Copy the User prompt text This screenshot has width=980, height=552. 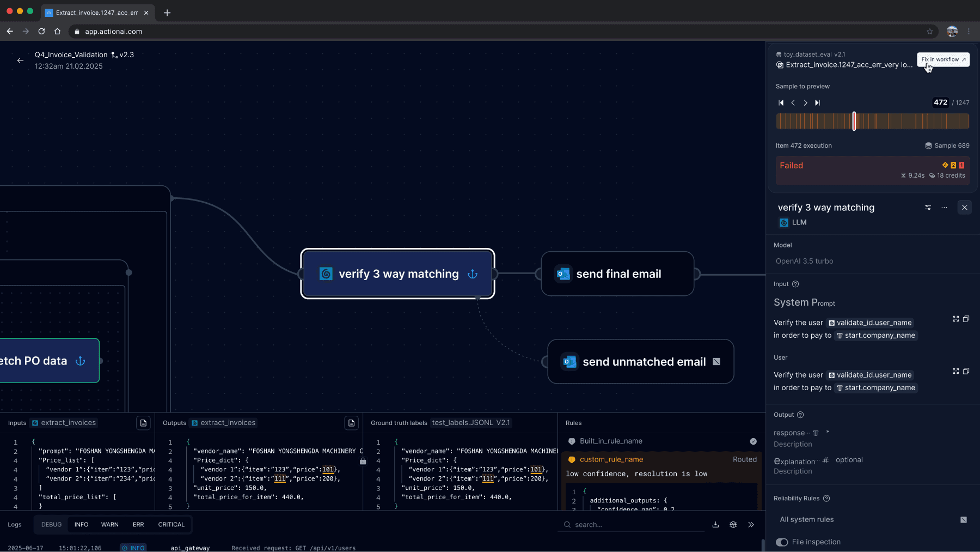tap(966, 371)
